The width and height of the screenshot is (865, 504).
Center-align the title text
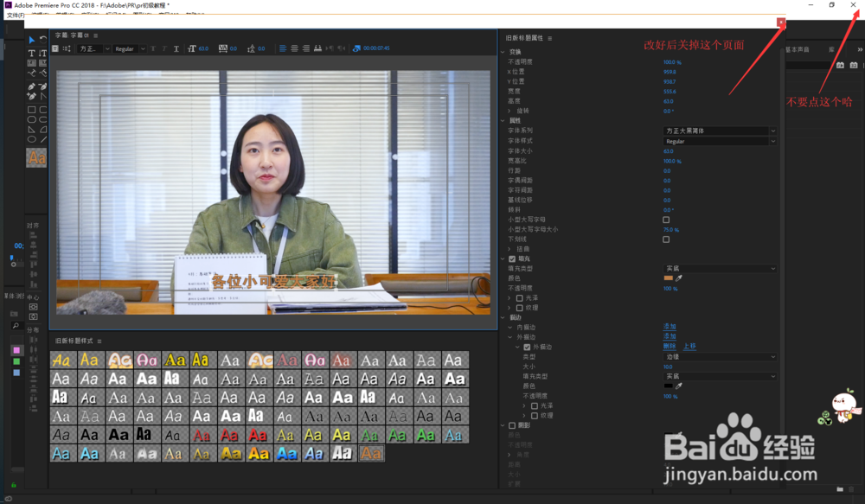pos(294,48)
